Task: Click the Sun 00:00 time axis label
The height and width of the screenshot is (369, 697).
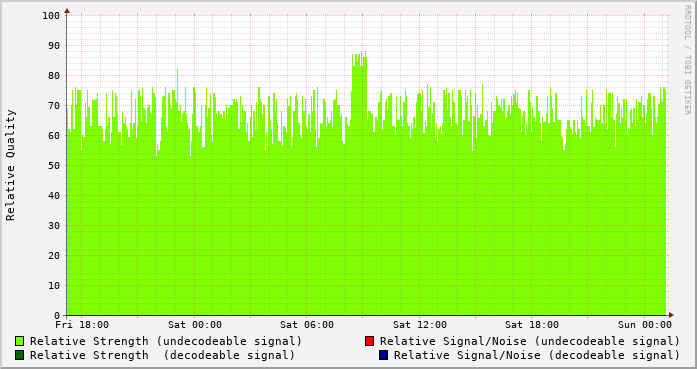Action: pyautogui.click(x=645, y=325)
